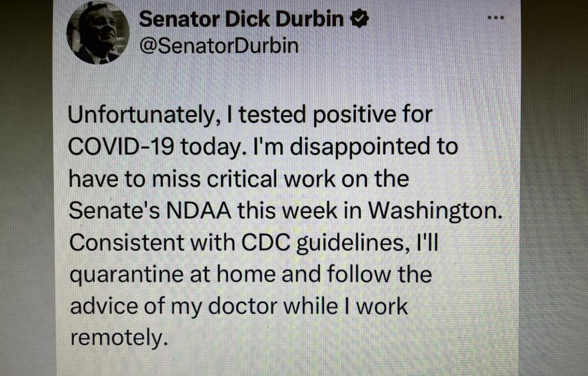
Task: Open the Senator Dick Durbin display name
Action: [x=241, y=19]
